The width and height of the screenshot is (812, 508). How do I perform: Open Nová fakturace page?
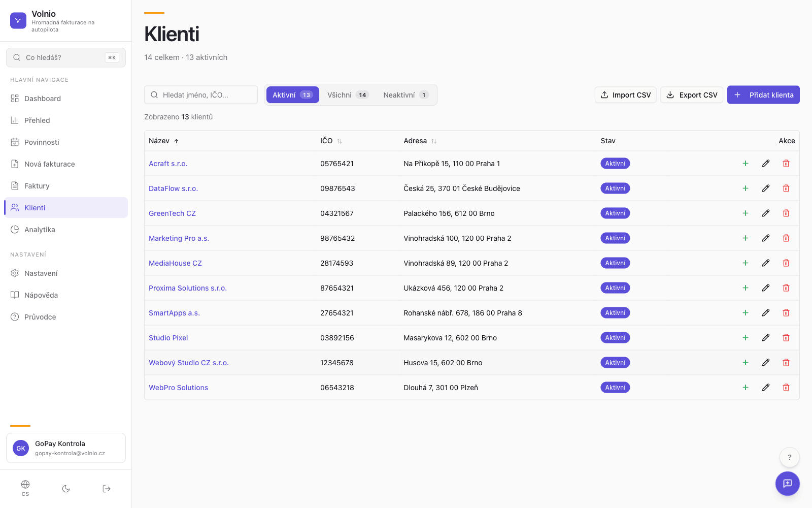(66, 164)
